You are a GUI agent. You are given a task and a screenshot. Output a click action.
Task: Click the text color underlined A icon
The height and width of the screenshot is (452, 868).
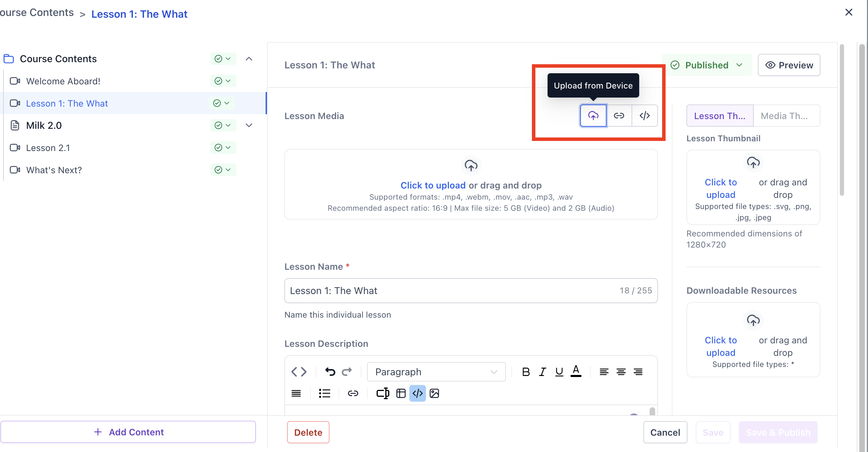[576, 371]
